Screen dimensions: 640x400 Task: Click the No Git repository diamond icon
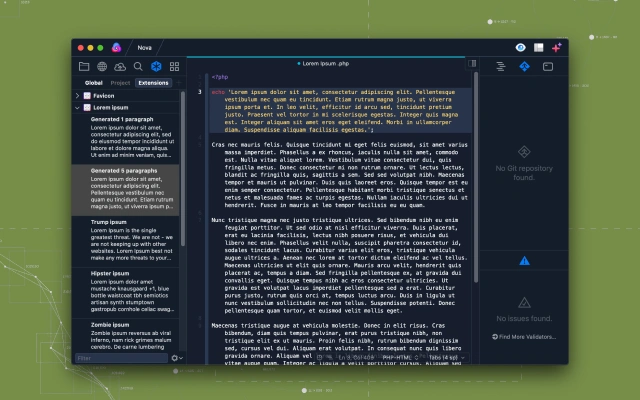point(524,152)
